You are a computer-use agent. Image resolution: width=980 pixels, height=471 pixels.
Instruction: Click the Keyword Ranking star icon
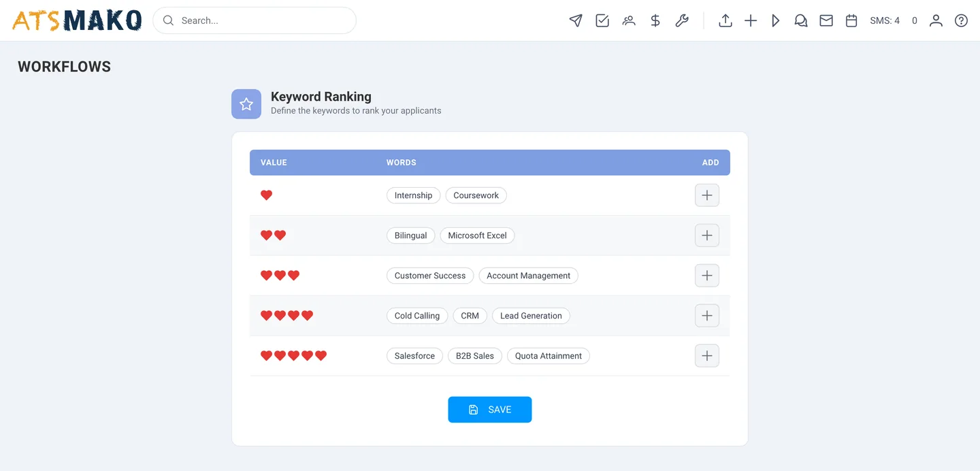tap(246, 104)
